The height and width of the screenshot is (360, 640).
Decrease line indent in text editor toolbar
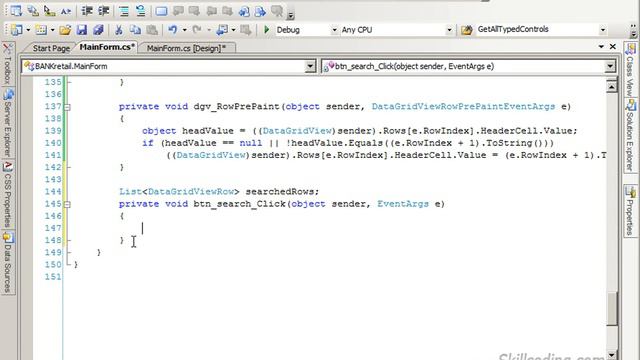(x=87, y=11)
